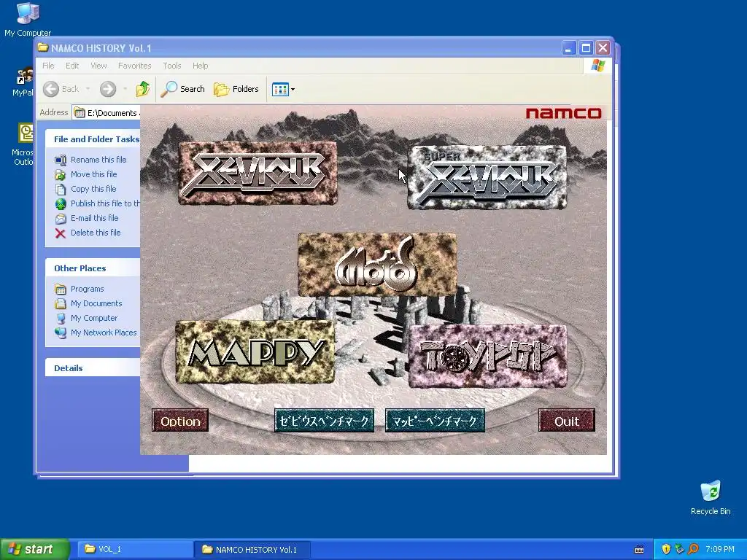Click the Copy this file icon
This screenshot has height=560, width=747.
(61, 190)
